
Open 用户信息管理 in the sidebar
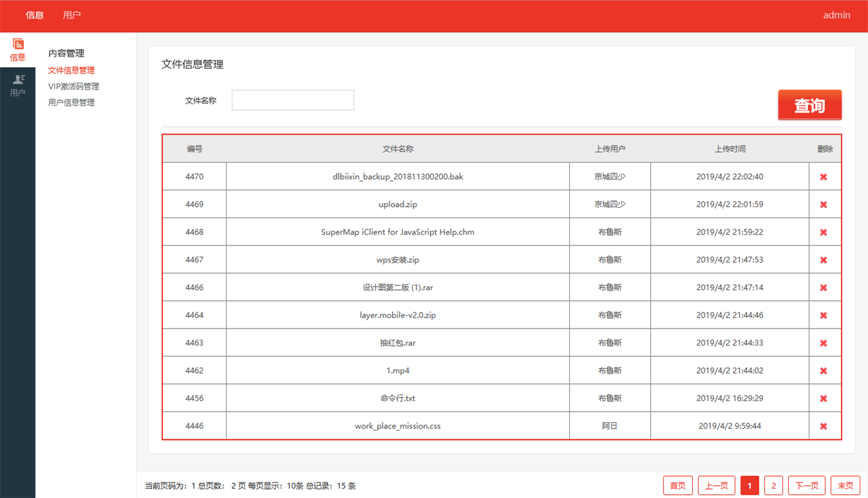[71, 102]
